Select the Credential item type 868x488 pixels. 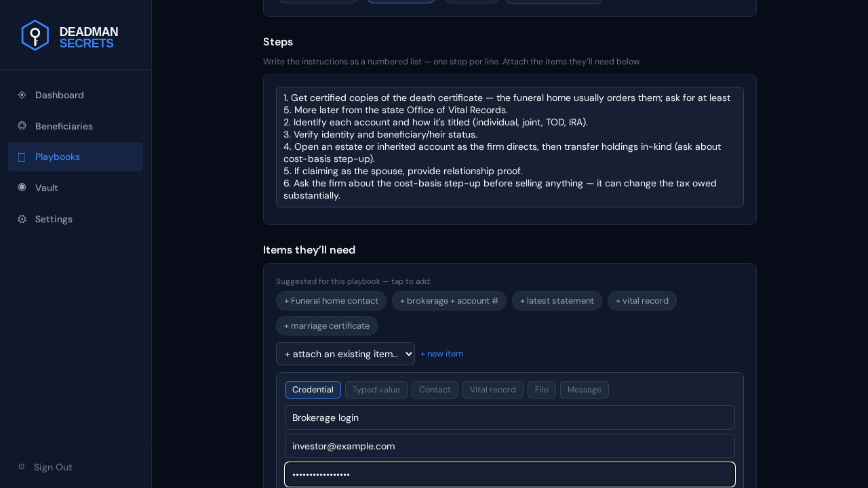(313, 390)
